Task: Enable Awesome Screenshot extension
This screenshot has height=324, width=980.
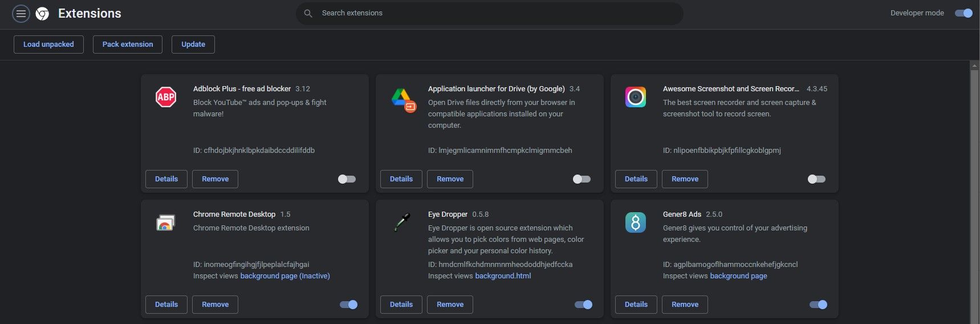Action: click(x=816, y=179)
